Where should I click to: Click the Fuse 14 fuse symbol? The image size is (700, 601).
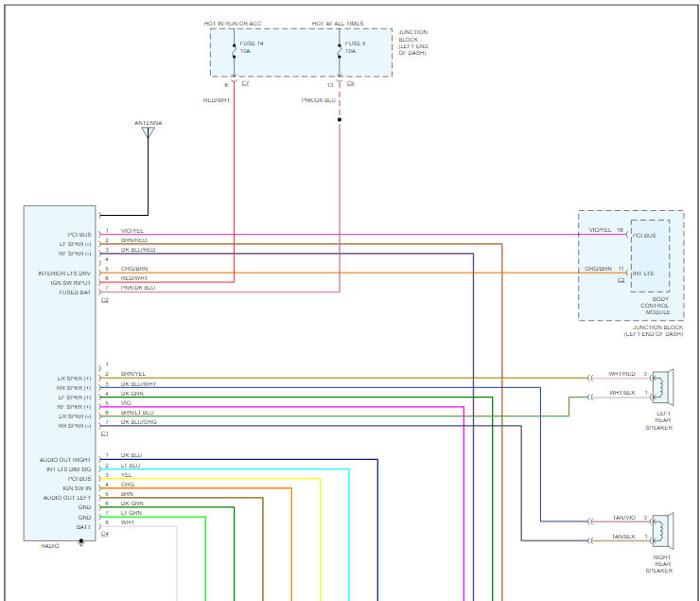point(234,51)
